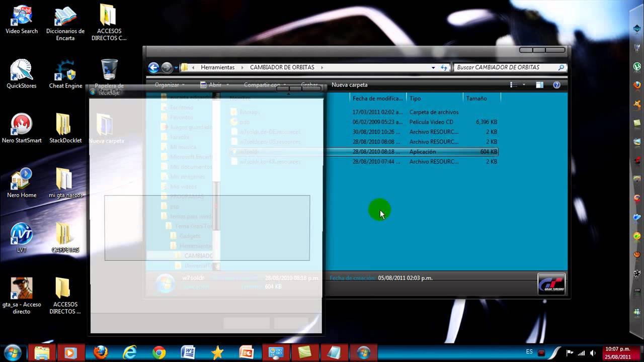Select the Cheat Engine desktop icon
Viewport: 644px width, 362px height.
point(65,74)
